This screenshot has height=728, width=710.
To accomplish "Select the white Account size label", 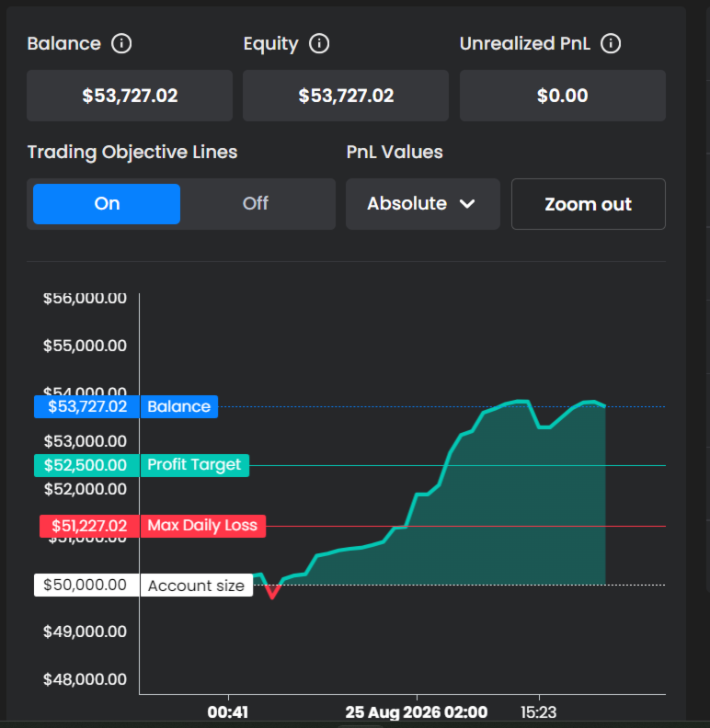I will tap(196, 585).
